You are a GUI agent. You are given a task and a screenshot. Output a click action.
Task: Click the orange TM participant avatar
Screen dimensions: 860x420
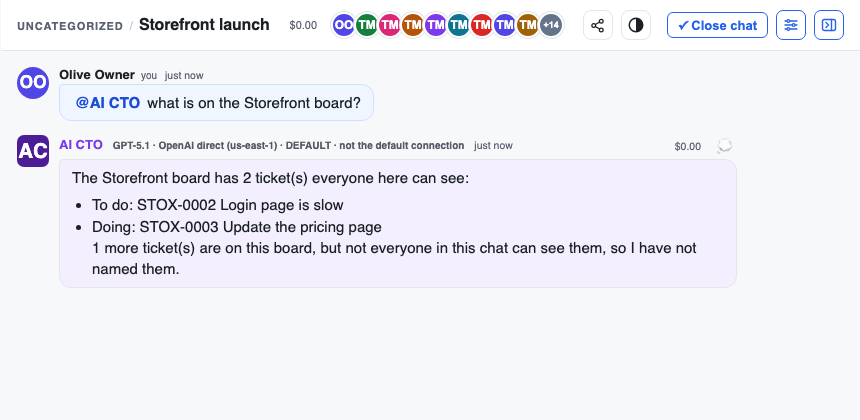point(412,25)
